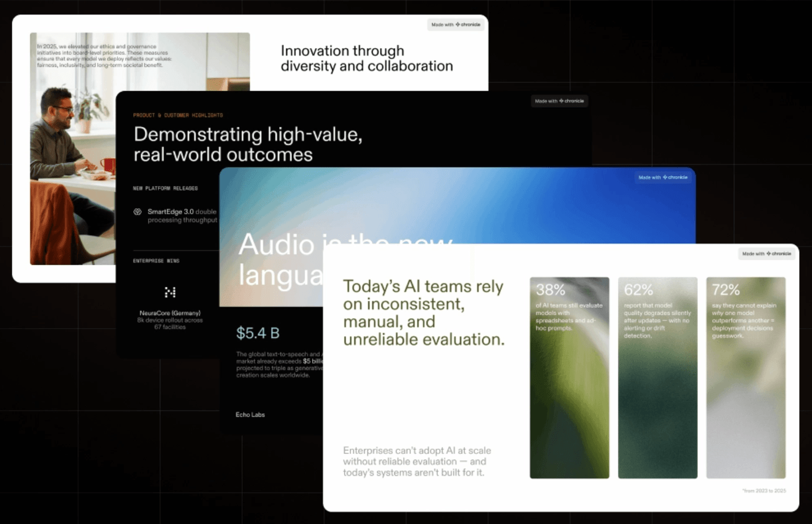Screen dimensions: 812x524
Task: Click the SmartEdge 3.0 icon
Action: 137,212
